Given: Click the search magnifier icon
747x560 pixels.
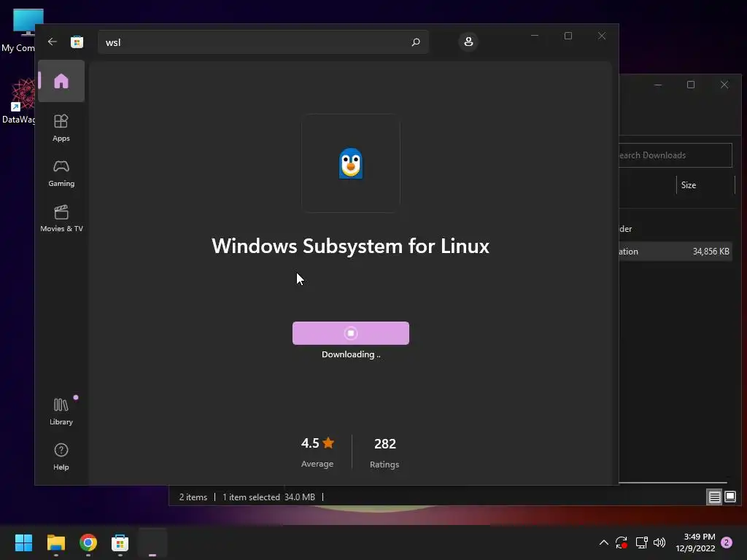Looking at the screenshot, I should (x=415, y=42).
